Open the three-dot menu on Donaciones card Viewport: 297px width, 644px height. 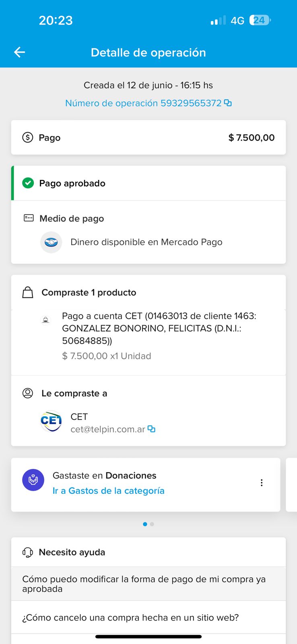(262, 483)
